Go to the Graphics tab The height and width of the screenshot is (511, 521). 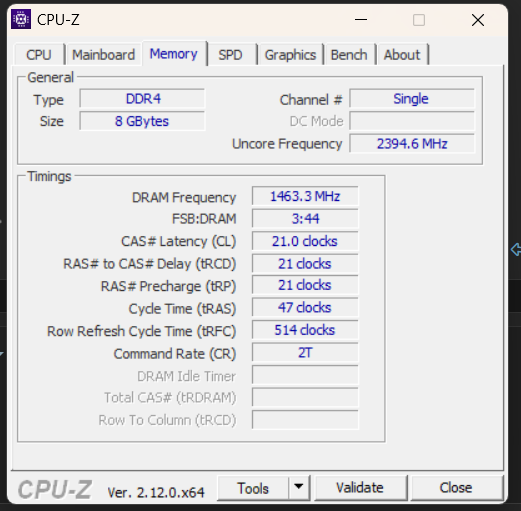point(290,55)
